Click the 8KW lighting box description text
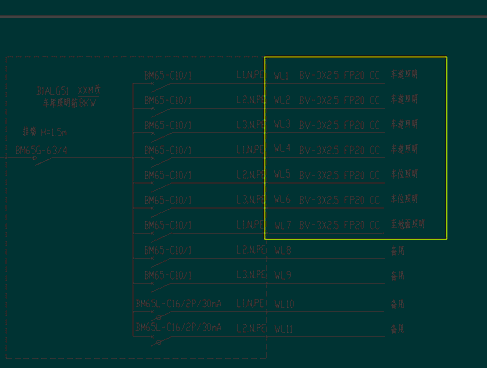The image size is (487, 368). pyautogui.click(x=70, y=103)
